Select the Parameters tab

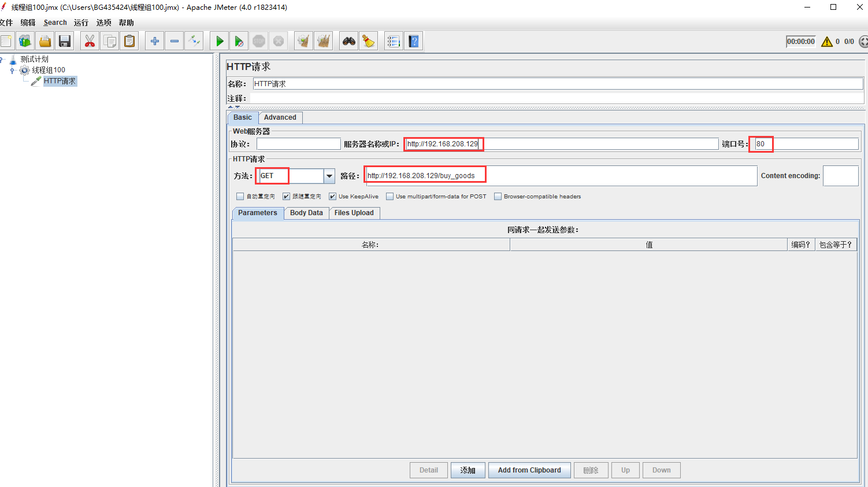click(x=258, y=213)
